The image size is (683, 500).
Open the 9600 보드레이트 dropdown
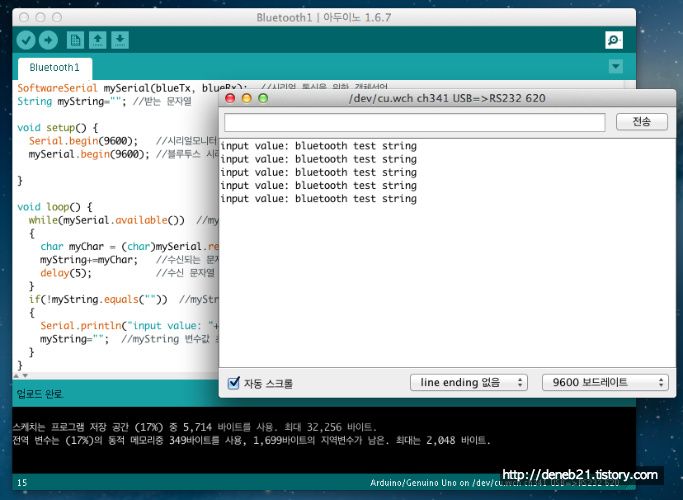(605, 382)
